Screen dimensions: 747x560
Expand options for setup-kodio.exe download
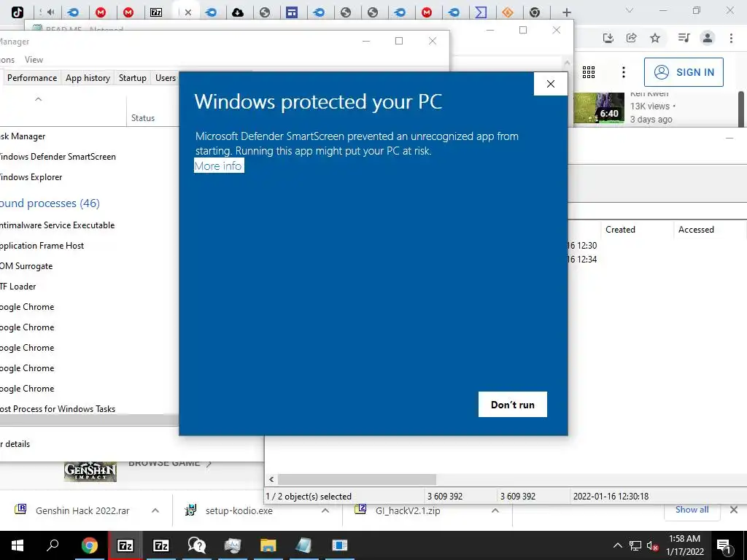click(x=325, y=510)
